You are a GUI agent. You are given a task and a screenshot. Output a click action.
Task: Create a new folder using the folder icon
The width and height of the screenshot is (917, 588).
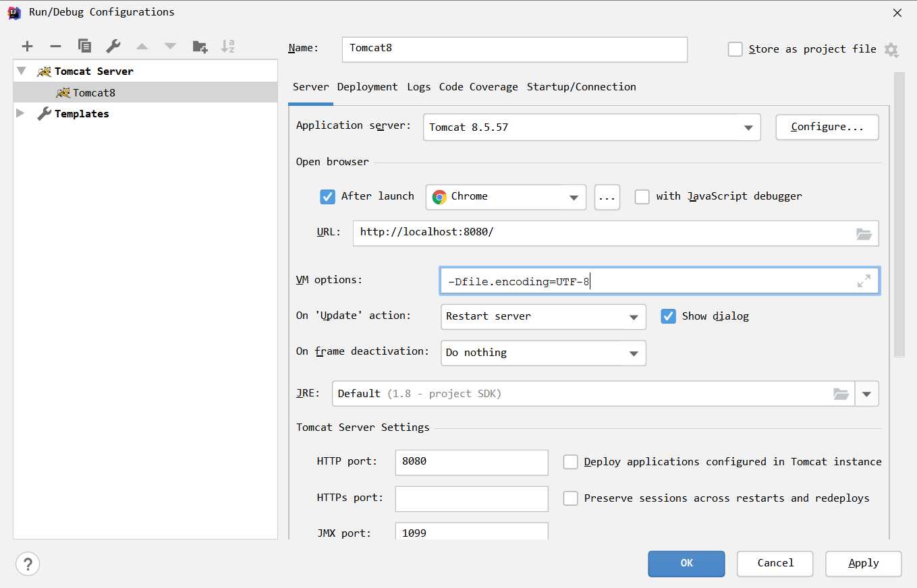200,47
